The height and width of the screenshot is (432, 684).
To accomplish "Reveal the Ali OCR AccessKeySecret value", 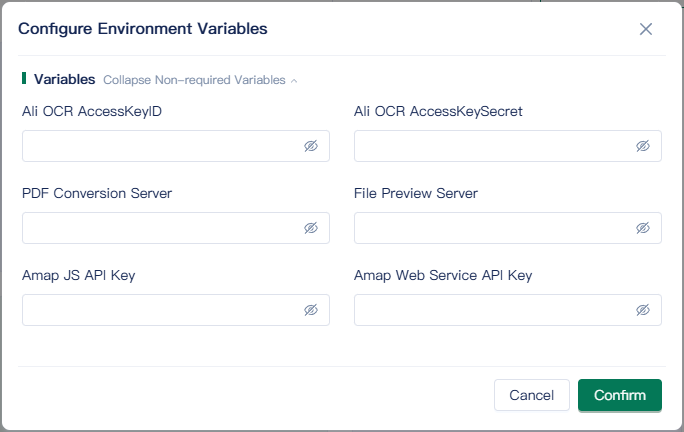I will click(643, 146).
